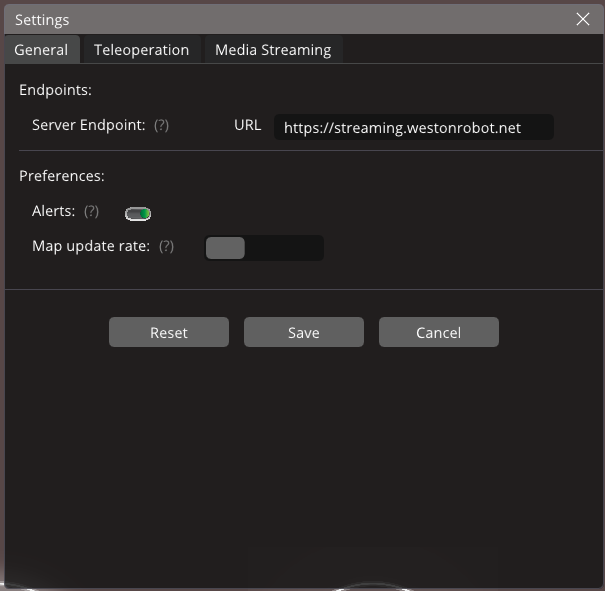The image size is (605, 591).
Task: Open the Media Streaming tab
Action: tap(273, 50)
